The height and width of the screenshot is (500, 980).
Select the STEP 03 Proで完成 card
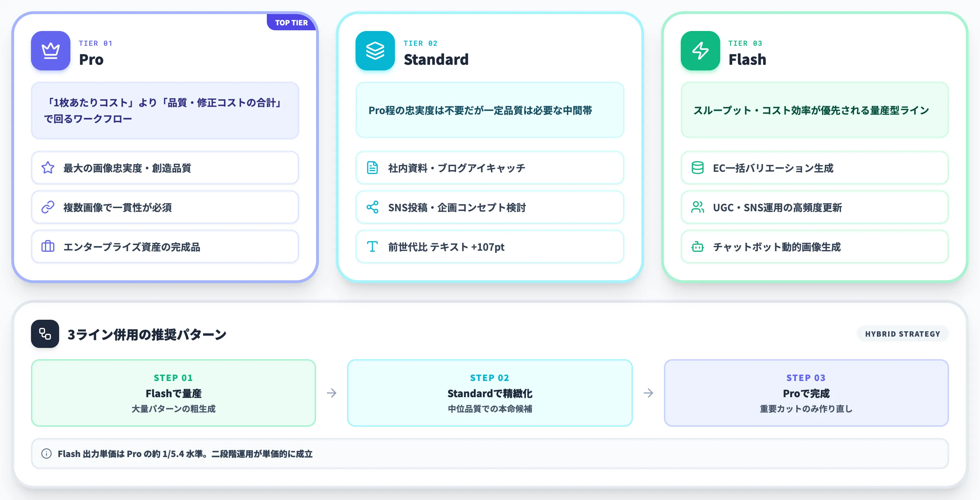click(x=806, y=393)
